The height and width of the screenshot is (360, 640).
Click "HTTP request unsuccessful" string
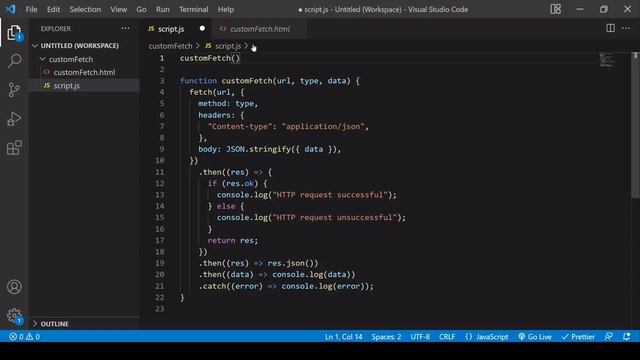[x=335, y=218]
